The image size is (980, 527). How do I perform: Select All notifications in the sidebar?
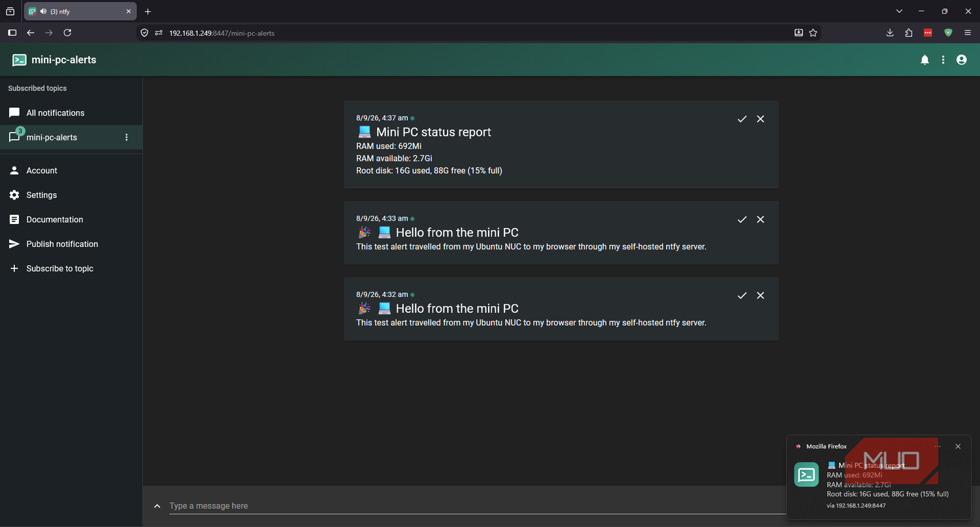point(71,113)
